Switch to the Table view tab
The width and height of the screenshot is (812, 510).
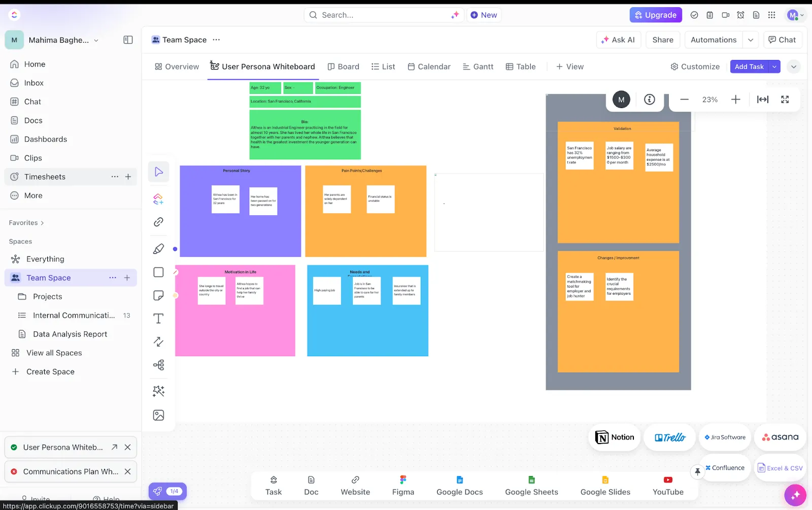coord(521,66)
